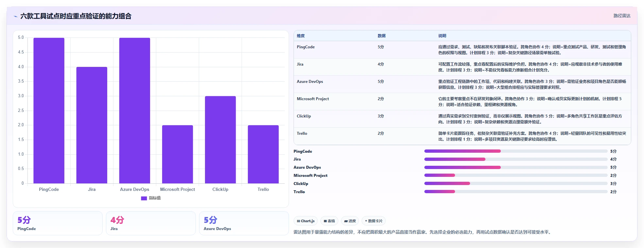
Task: Click the Microsoft Project x-axis label
Action: coord(178,189)
